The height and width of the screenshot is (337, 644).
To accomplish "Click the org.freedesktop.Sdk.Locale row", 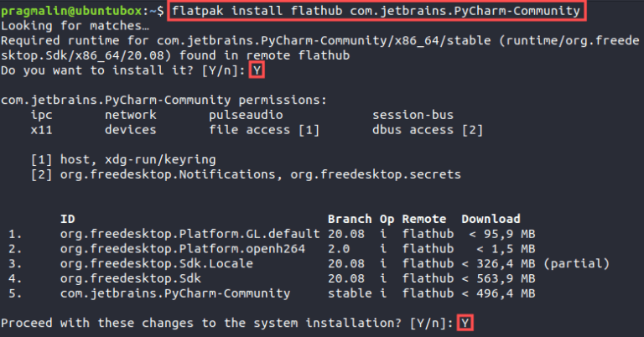I will click(x=309, y=263).
